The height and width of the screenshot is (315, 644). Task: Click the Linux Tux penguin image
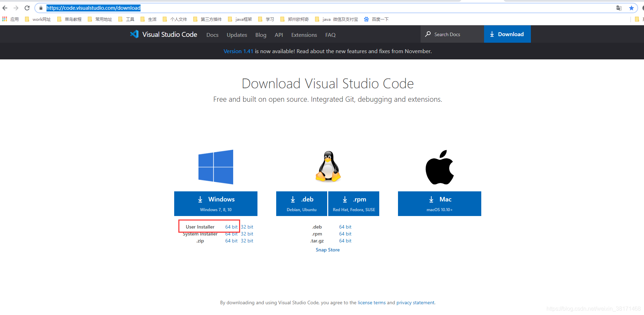328,166
